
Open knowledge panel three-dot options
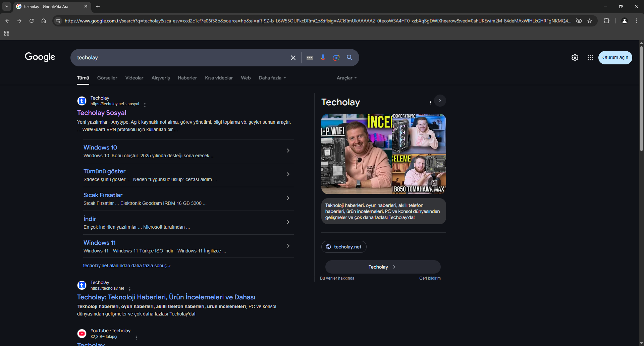point(431,103)
